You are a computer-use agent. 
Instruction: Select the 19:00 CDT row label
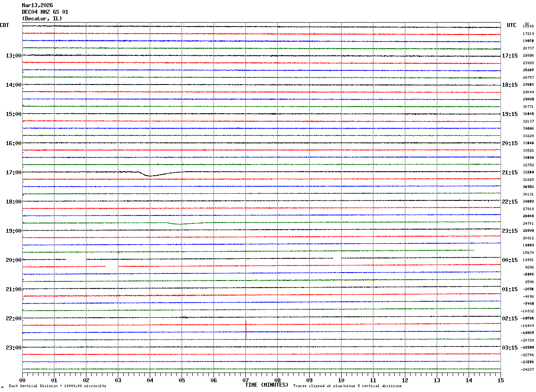click(x=14, y=231)
